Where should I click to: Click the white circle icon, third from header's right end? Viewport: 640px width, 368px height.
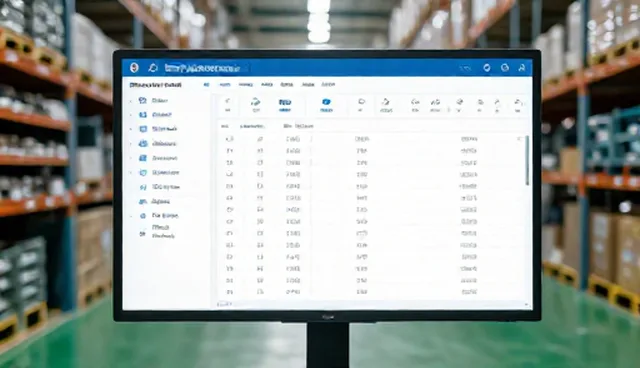coord(487,68)
